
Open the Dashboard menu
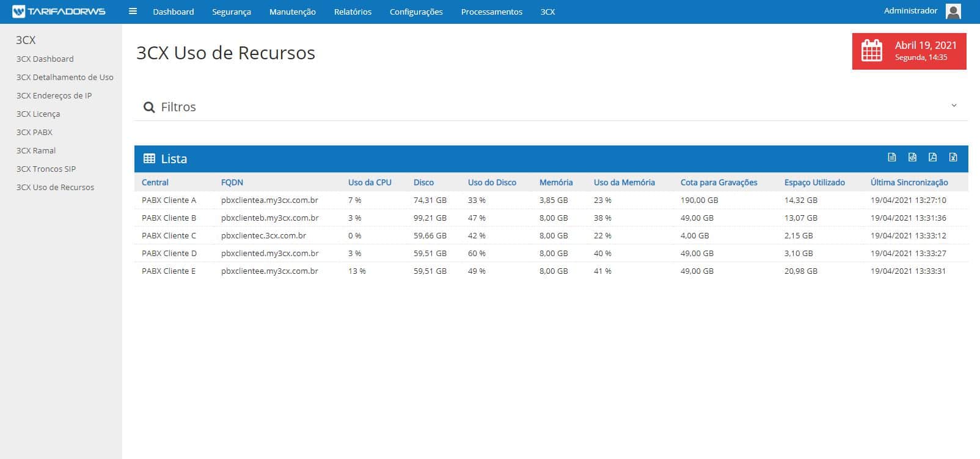tap(174, 12)
